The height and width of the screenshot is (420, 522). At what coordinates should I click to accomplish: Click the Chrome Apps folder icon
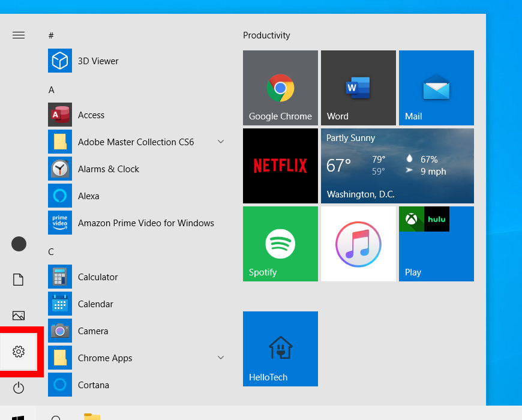(x=60, y=358)
